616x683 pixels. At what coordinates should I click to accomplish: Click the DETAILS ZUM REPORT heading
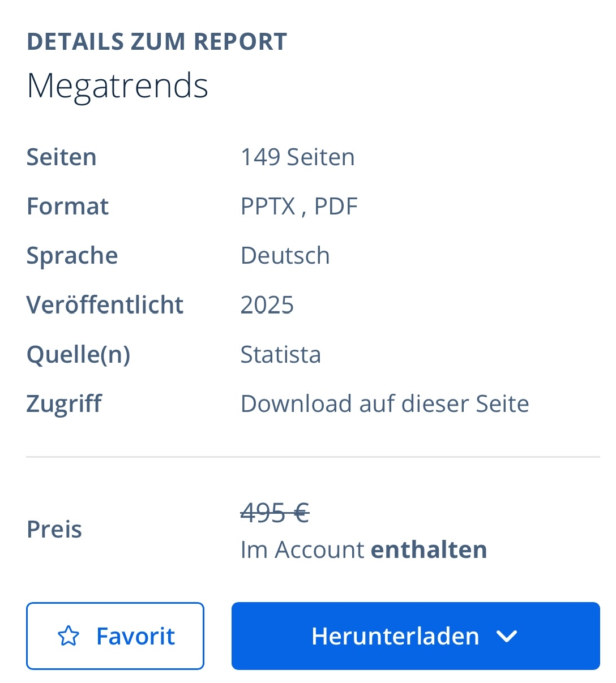coord(157,42)
